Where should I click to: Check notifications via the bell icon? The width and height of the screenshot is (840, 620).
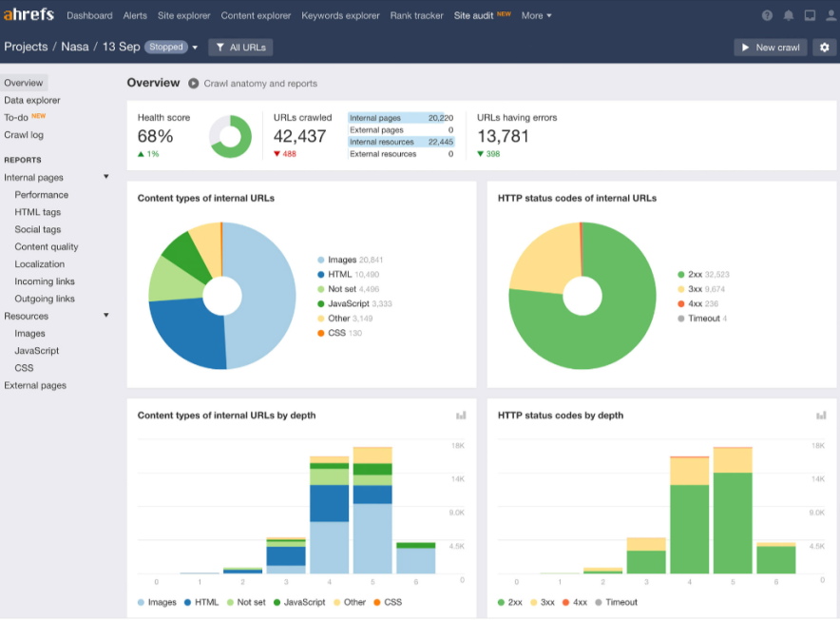point(788,15)
